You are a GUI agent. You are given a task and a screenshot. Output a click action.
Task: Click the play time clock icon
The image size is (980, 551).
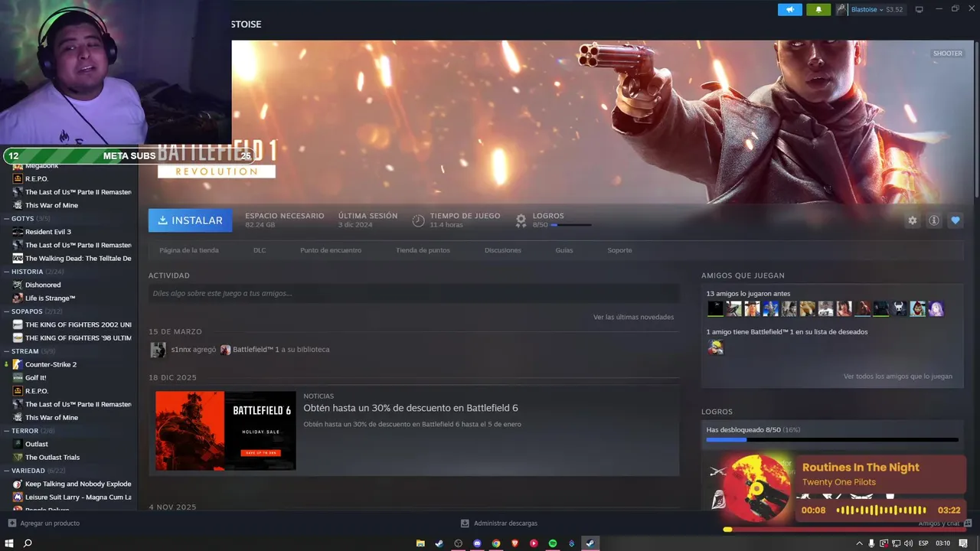click(x=418, y=220)
